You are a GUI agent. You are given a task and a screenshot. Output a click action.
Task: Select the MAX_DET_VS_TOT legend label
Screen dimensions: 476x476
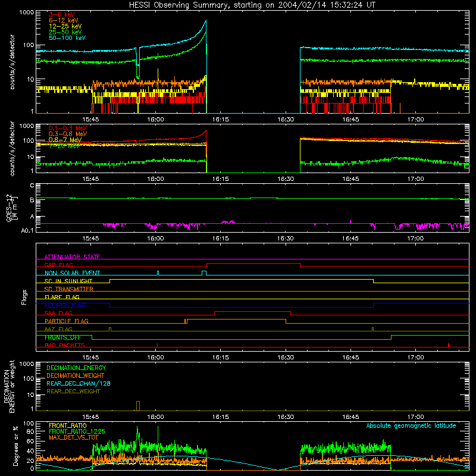(74, 437)
